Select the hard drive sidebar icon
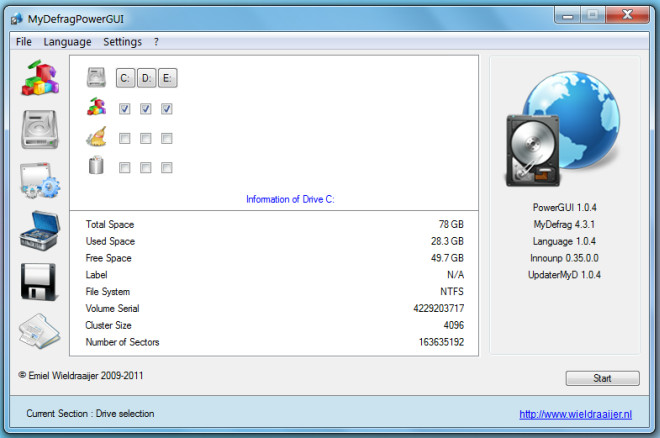660x438 pixels. 40,129
